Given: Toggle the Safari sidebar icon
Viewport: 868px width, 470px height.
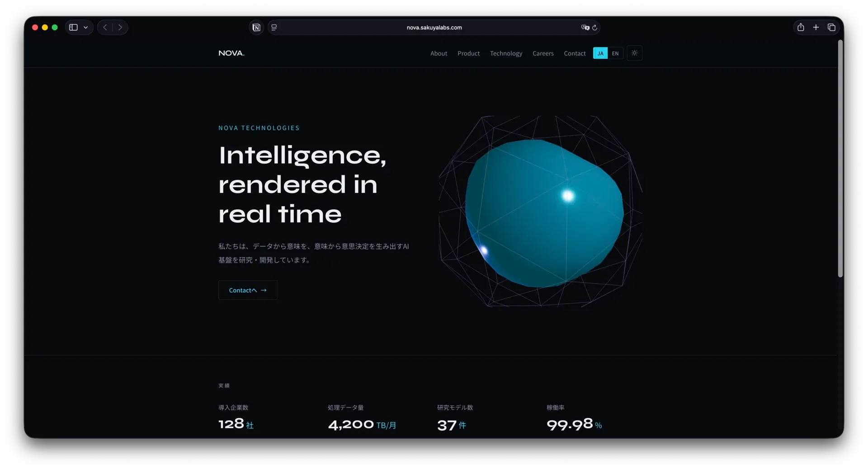Looking at the screenshot, I should pyautogui.click(x=73, y=28).
